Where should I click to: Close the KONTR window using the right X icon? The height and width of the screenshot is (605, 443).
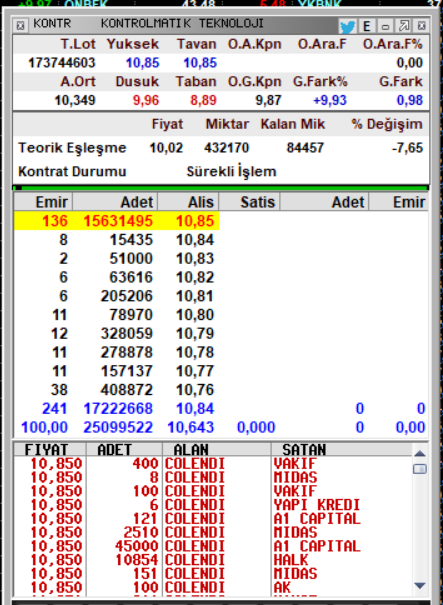pyautogui.click(x=422, y=26)
